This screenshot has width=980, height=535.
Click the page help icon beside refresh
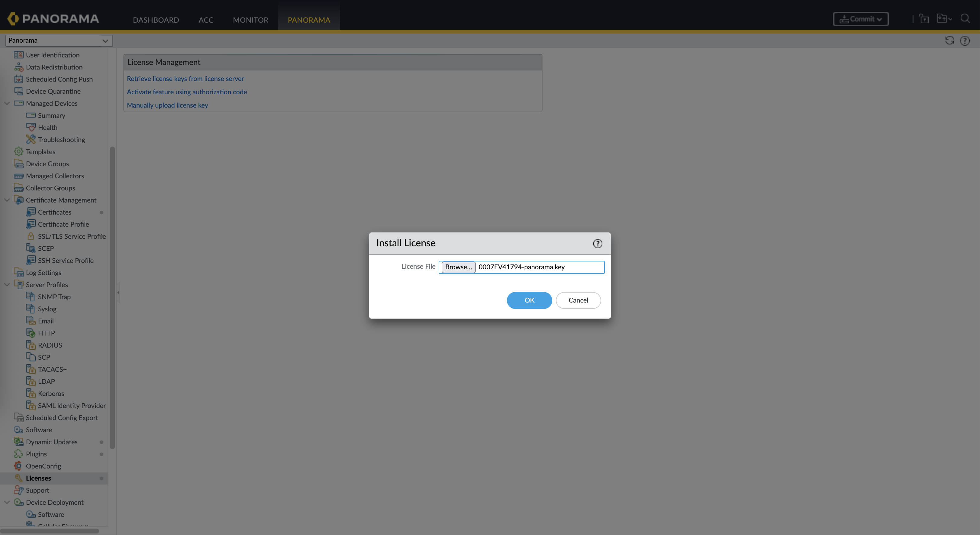(x=964, y=40)
